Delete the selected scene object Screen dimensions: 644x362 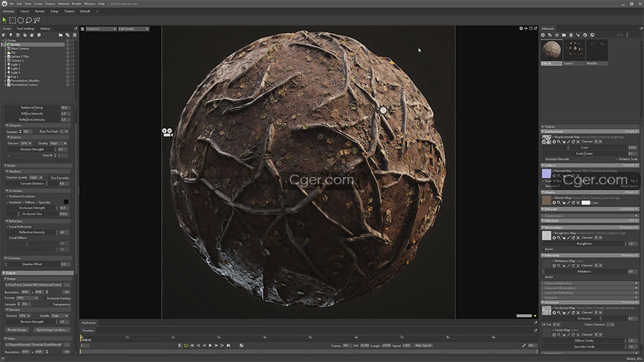coord(75,35)
